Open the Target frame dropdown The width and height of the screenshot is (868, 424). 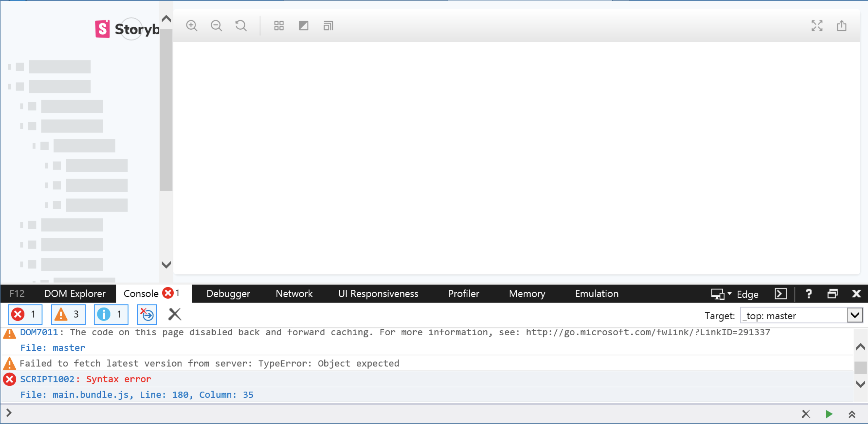pos(855,315)
